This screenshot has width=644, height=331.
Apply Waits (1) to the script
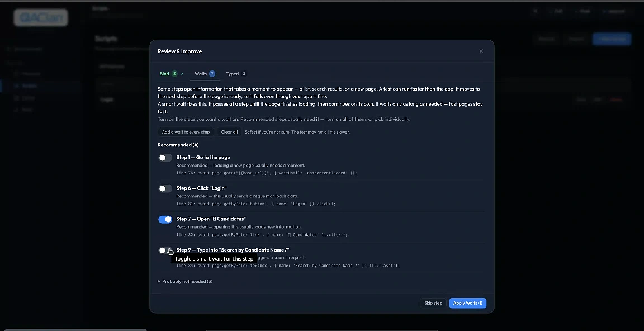click(x=468, y=303)
